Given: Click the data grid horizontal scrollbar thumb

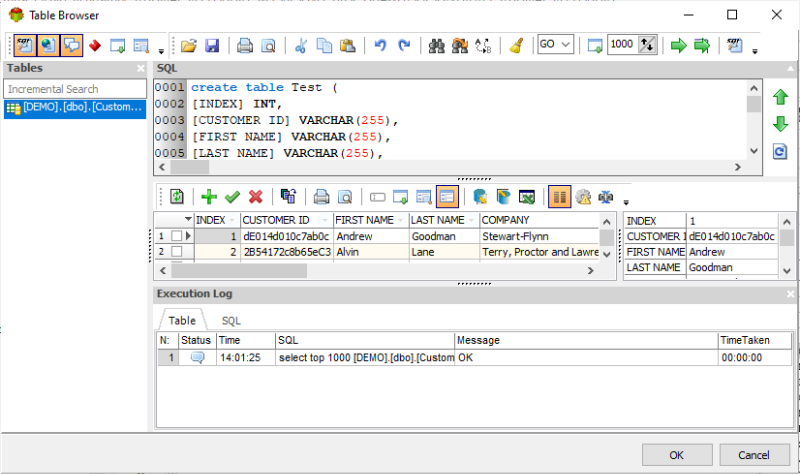Looking at the screenshot, I should pyautogui.click(x=239, y=270).
